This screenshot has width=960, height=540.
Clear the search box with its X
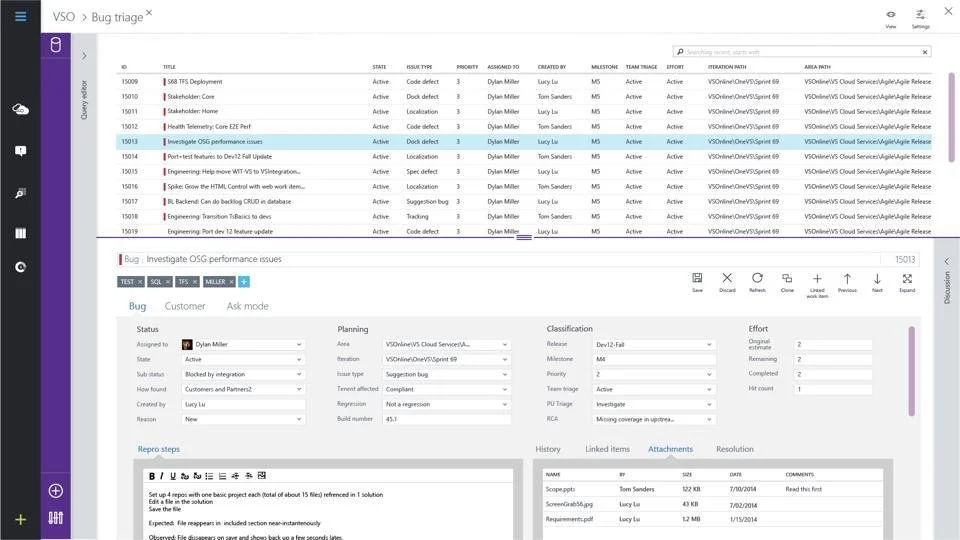coord(924,52)
